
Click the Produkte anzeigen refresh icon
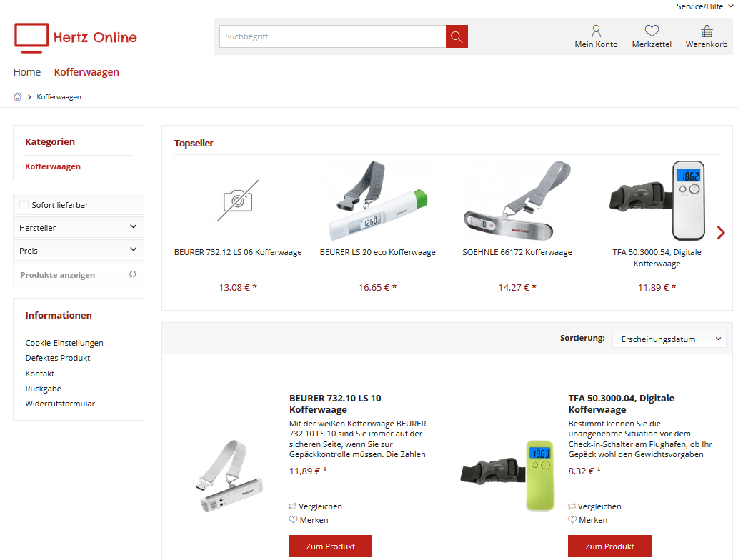(133, 274)
